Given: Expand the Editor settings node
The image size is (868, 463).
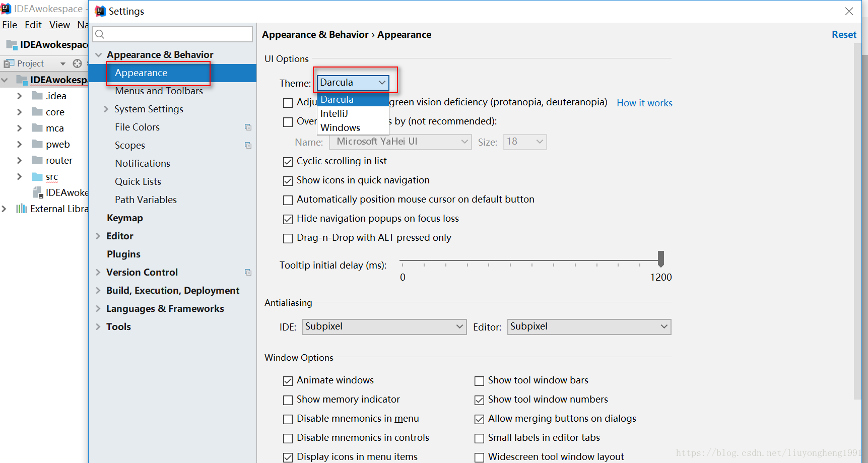Looking at the screenshot, I should [98, 236].
